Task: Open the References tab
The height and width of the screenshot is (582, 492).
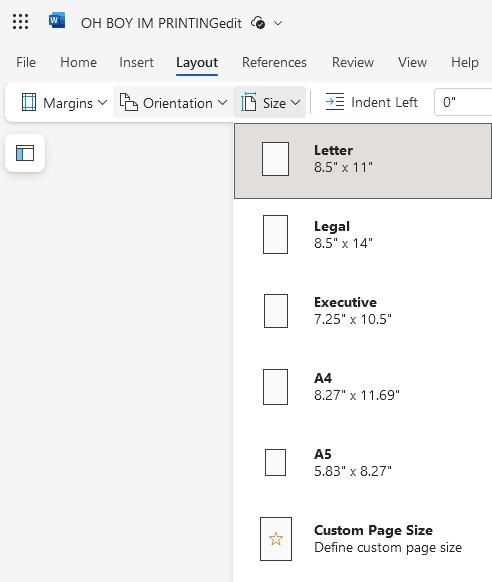Action: click(x=274, y=62)
